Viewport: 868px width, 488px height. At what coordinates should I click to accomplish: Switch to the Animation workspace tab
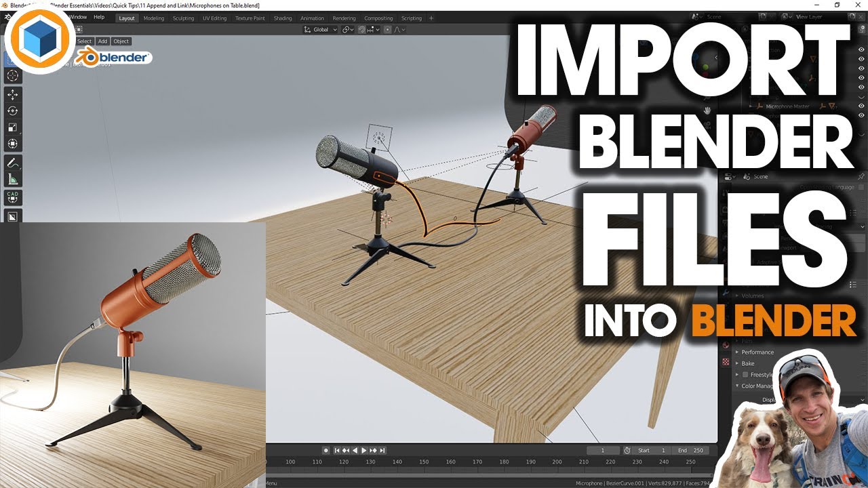coord(313,18)
